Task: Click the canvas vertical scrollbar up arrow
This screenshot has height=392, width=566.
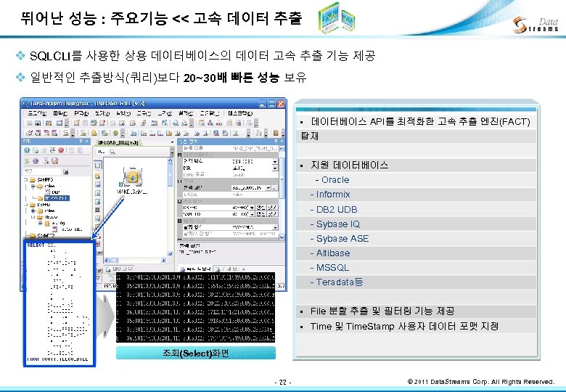Action: (171, 160)
